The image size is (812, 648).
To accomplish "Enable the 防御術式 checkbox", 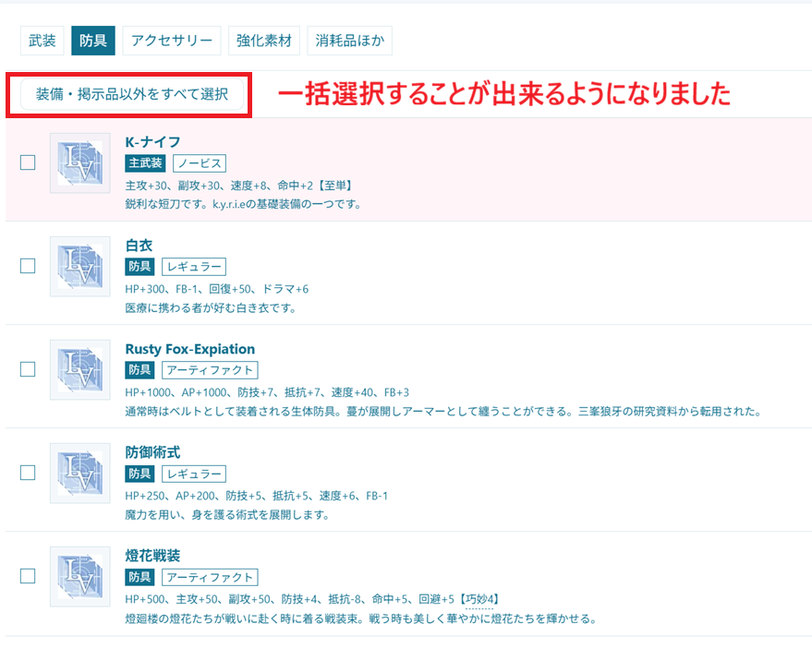I will (x=28, y=473).
